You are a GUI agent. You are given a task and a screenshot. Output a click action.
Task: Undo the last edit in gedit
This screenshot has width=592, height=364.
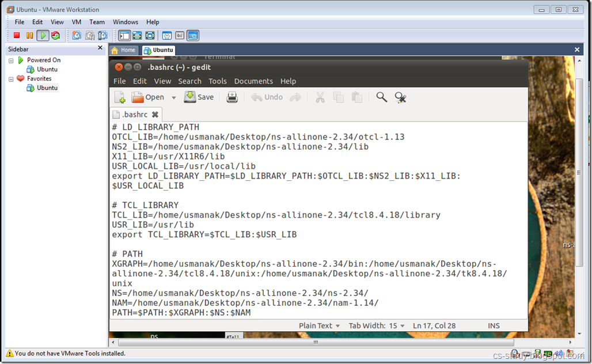(x=267, y=97)
